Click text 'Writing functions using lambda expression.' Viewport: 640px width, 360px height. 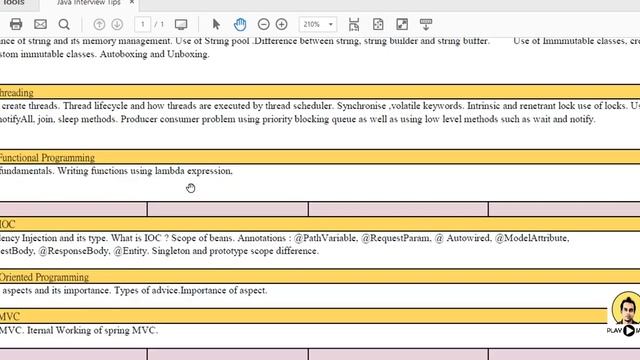pyautogui.click(x=145, y=171)
